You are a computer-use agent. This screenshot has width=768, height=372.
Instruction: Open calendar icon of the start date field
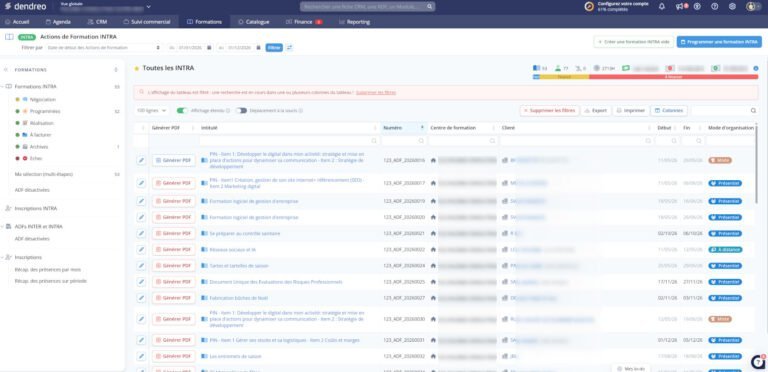[x=209, y=47]
